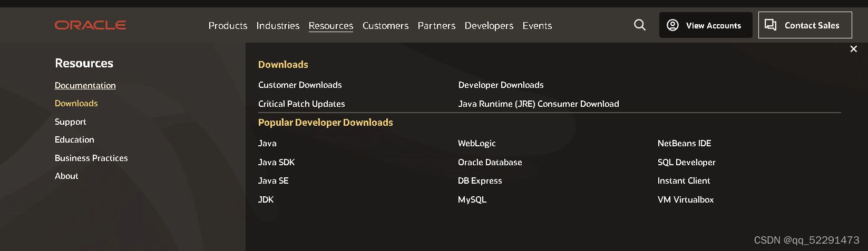Open the Customer Downloads link
868x251 pixels.
coord(300,85)
